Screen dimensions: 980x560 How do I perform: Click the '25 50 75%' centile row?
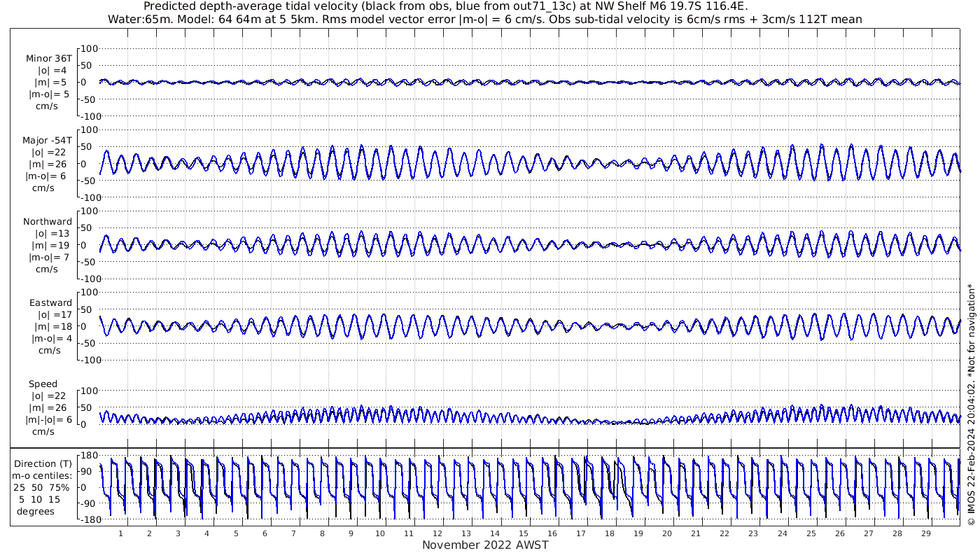point(41,488)
